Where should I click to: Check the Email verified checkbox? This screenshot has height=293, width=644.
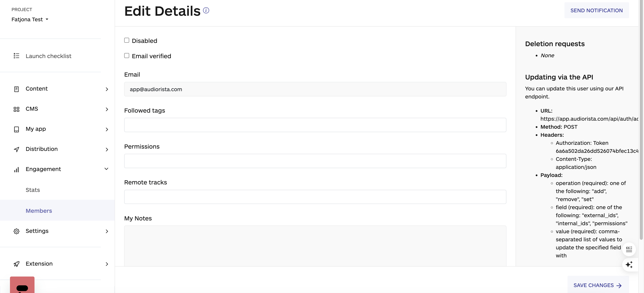point(127,56)
